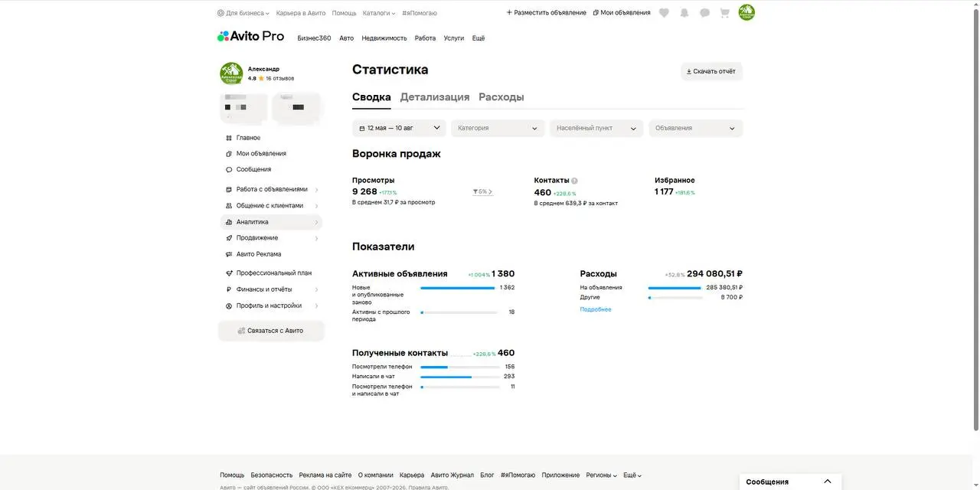The height and width of the screenshot is (490, 980).
Task: Expand Общение с клиентами section
Action: click(271, 206)
